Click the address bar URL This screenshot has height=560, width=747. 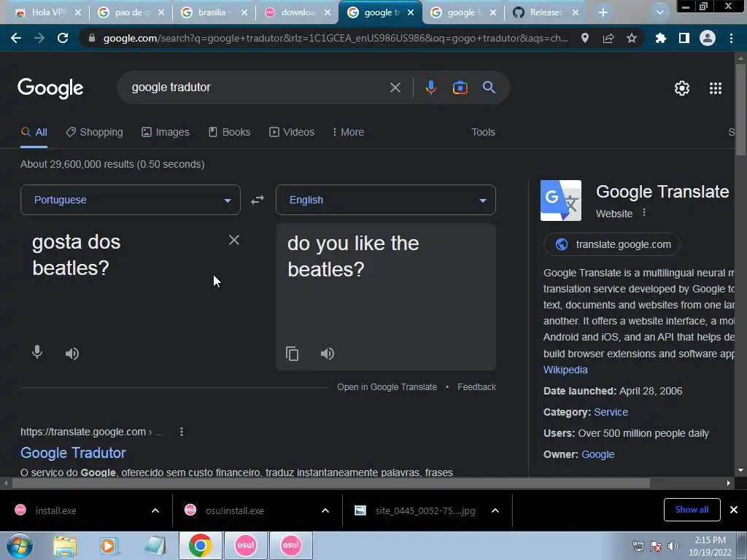click(x=336, y=38)
